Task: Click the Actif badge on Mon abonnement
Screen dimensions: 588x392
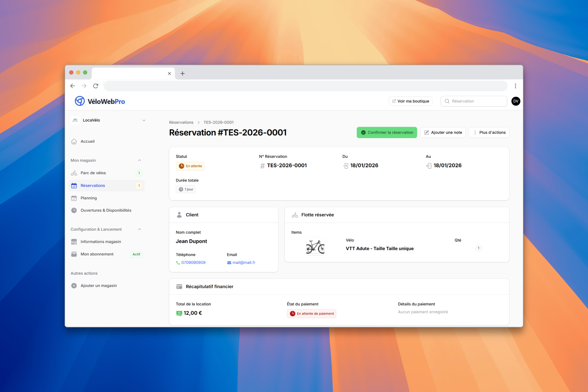Action: [136, 254]
